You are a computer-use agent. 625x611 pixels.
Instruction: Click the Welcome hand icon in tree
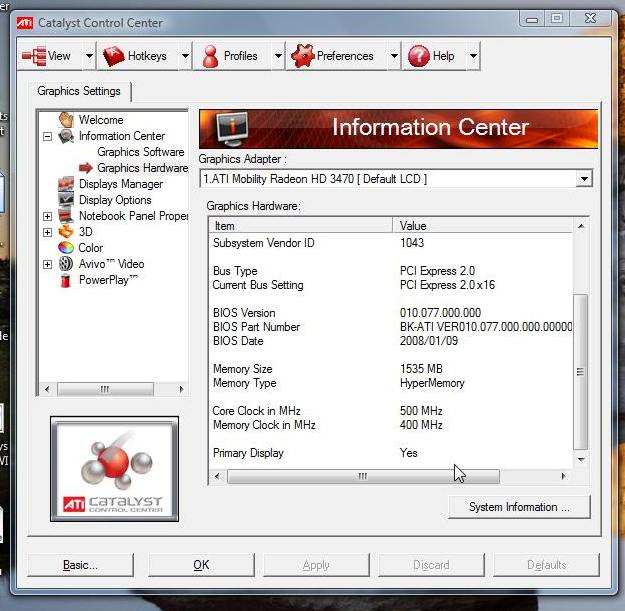click(x=66, y=120)
